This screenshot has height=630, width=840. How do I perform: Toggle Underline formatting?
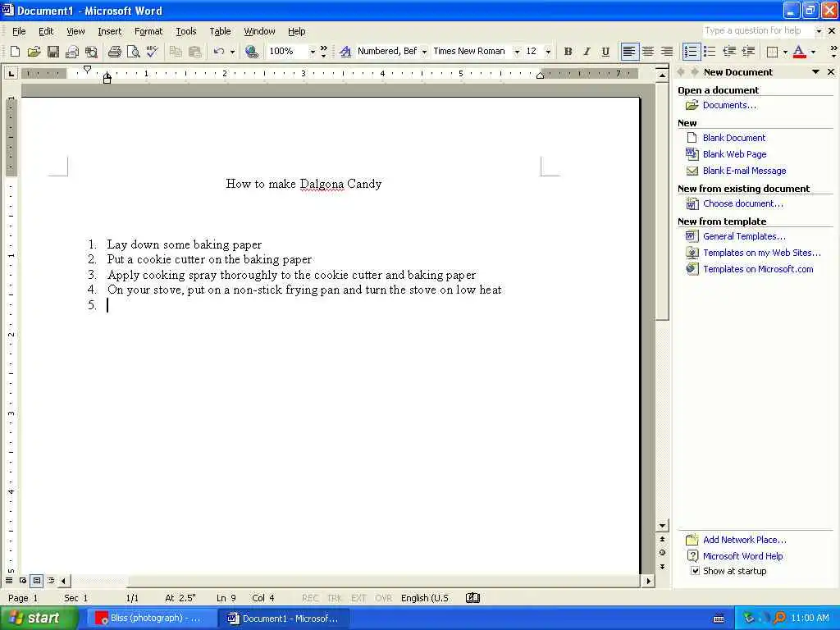(x=605, y=52)
